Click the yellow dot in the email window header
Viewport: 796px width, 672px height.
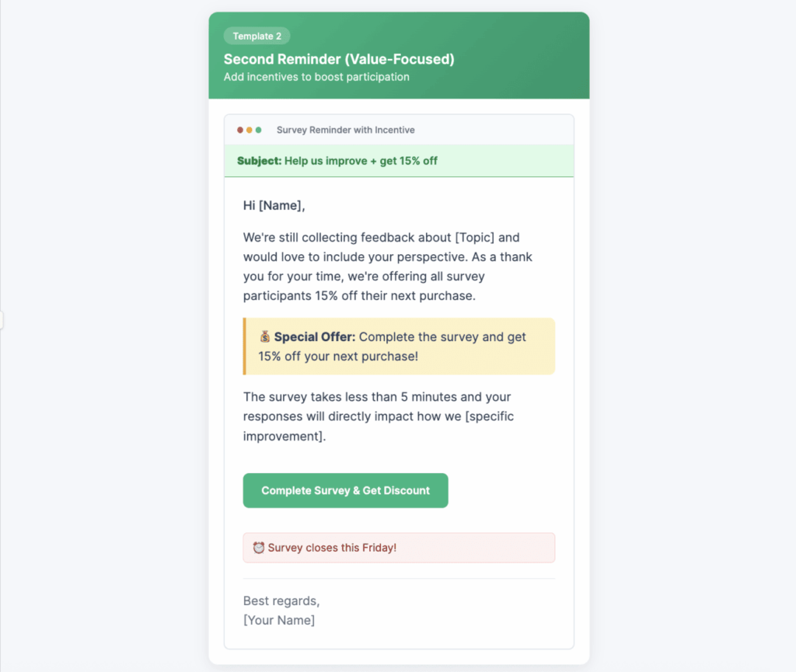click(x=250, y=131)
